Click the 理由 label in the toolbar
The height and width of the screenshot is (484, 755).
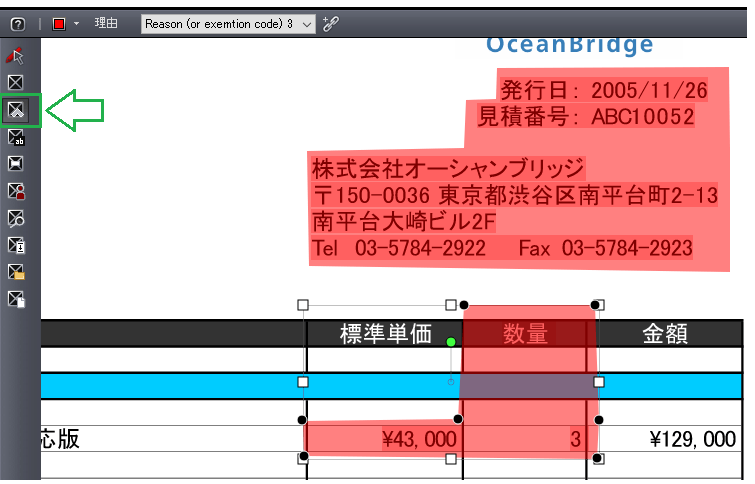105,23
